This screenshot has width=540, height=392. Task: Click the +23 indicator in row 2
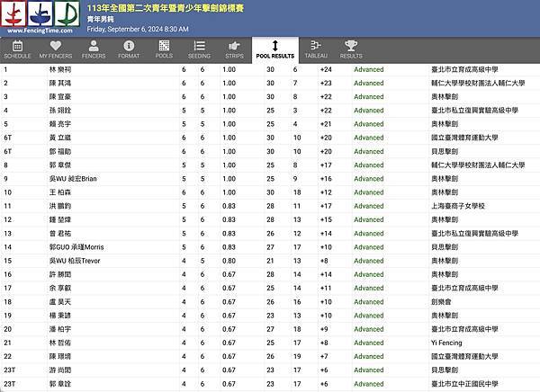(x=326, y=83)
